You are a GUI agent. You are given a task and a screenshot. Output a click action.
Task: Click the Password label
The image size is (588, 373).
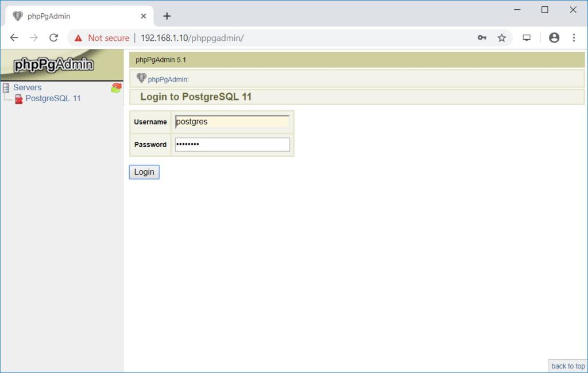tap(150, 144)
